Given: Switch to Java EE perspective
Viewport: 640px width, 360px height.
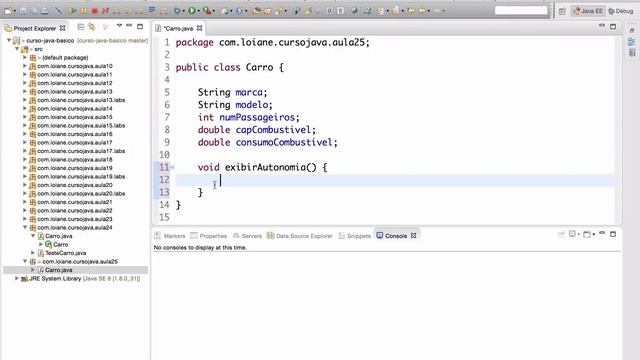Looking at the screenshot, I should 588,11.
